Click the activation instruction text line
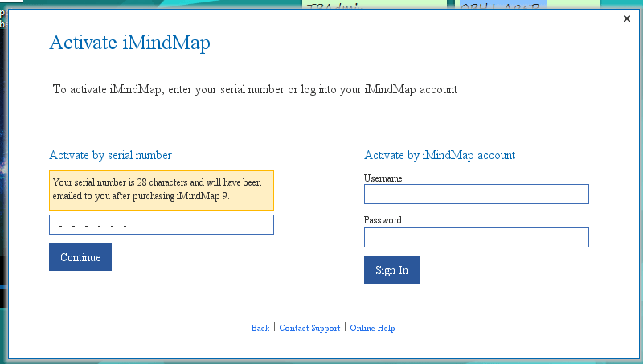Image resolution: width=643 pixels, height=364 pixels. pos(255,89)
